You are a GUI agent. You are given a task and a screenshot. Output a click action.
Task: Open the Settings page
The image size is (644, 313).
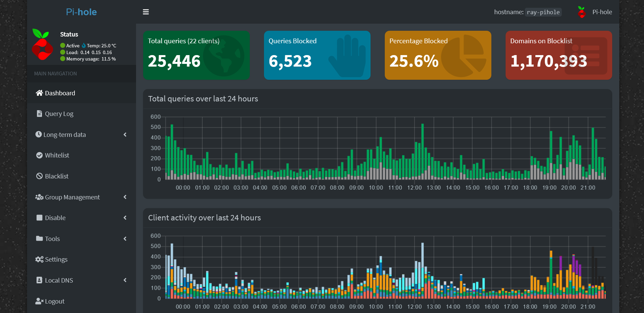82,259
